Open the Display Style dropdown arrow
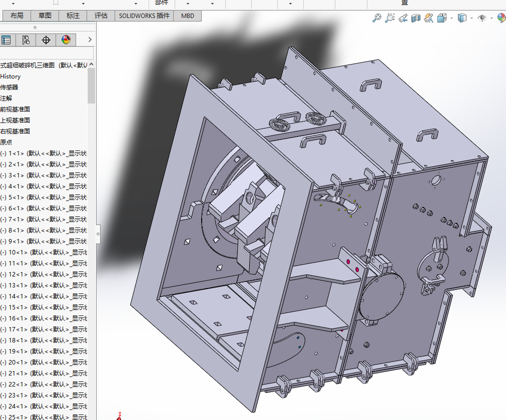The image size is (506, 420). click(471, 18)
